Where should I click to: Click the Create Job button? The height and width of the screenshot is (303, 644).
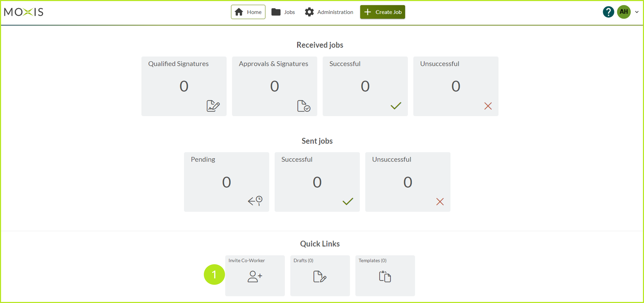click(382, 12)
